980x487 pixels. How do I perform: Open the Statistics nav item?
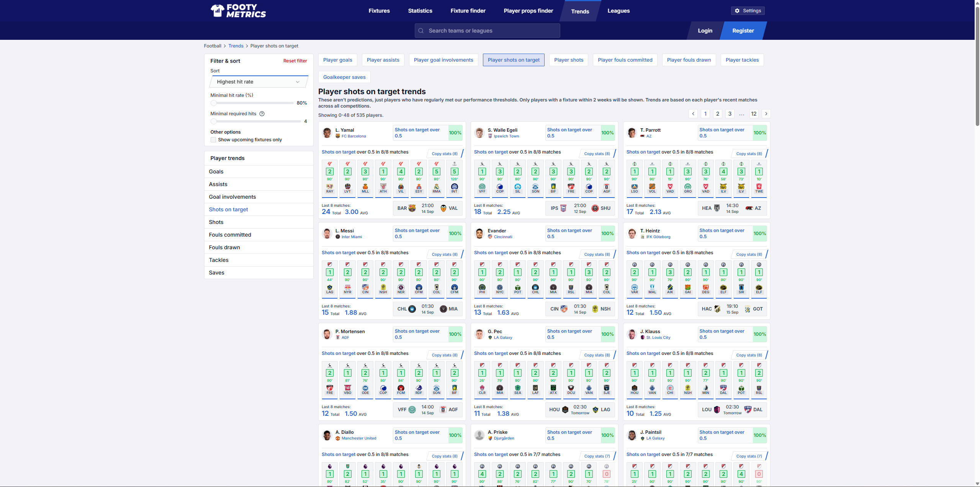pyautogui.click(x=420, y=11)
